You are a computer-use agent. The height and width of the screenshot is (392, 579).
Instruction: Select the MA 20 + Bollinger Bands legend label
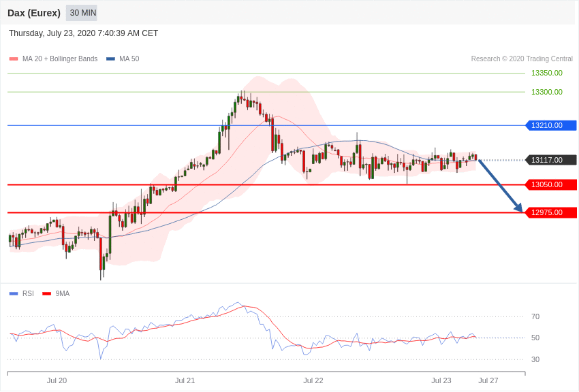tap(60, 59)
